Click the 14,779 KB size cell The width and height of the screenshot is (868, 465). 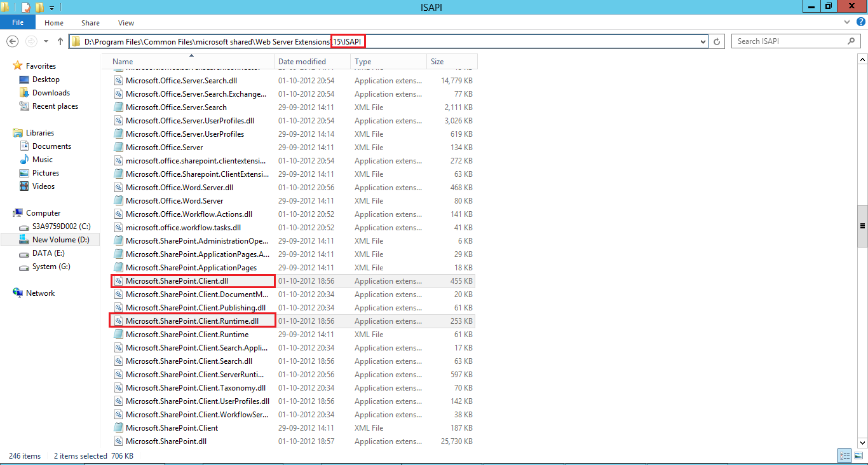click(456, 81)
